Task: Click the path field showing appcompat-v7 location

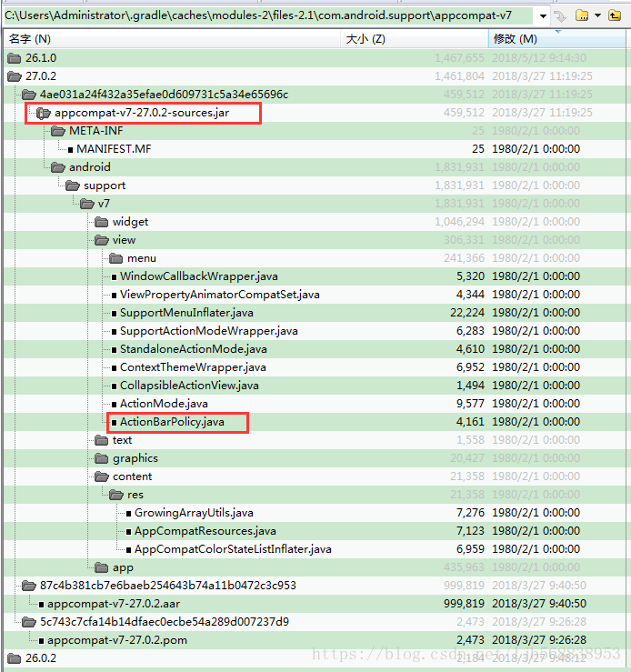Action: [269, 15]
